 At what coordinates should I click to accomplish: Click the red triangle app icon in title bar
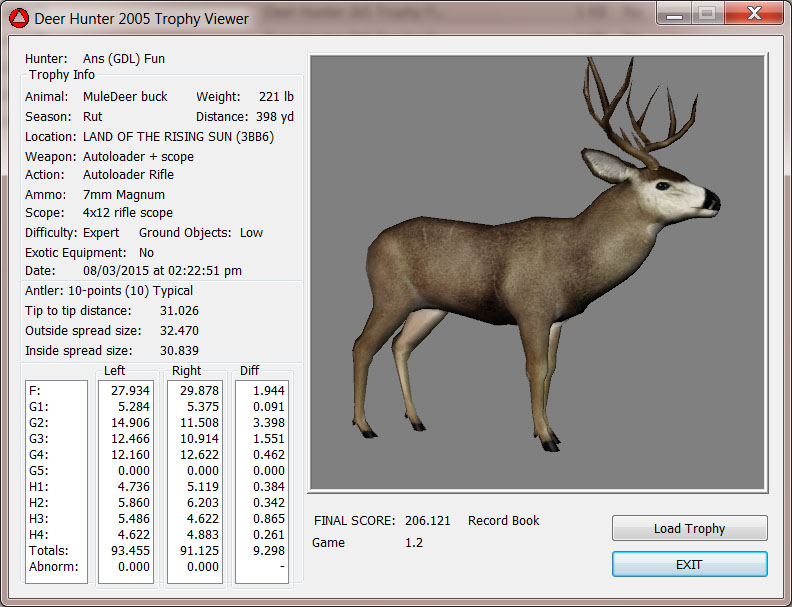19,17
